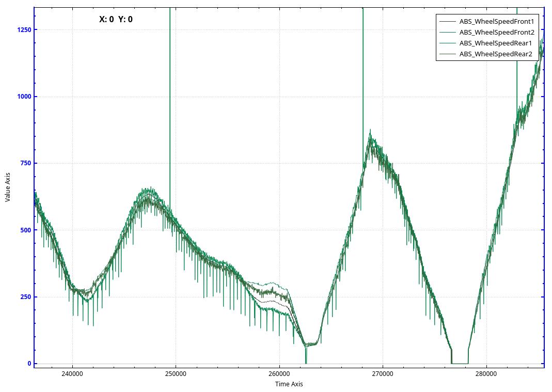
Task: Select the ABS_WheelSpeedRear1 legend entry
Action: [495, 43]
